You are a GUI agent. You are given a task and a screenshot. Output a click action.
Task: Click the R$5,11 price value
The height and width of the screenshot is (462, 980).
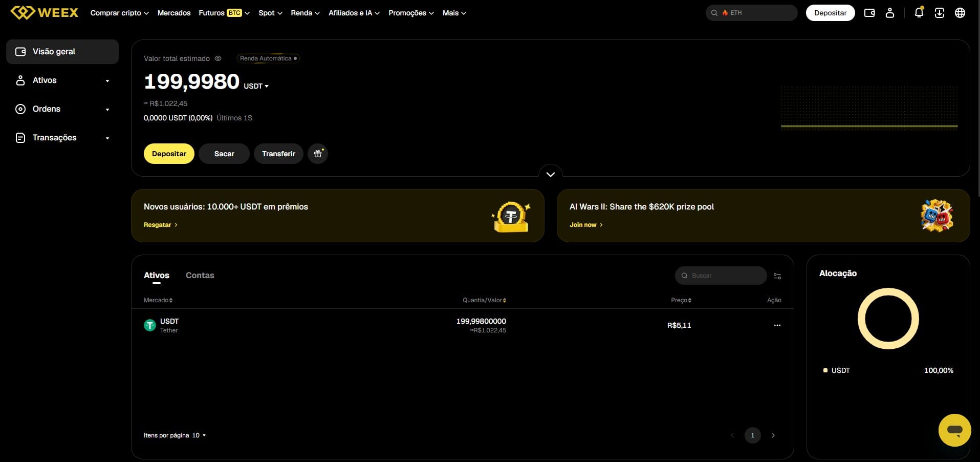click(679, 325)
